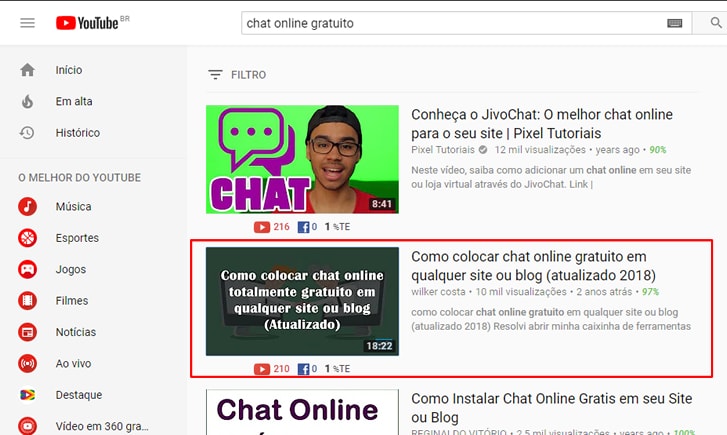
Task: Click the Facebook stat icon under JivoChat video
Action: click(x=303, y=227)
